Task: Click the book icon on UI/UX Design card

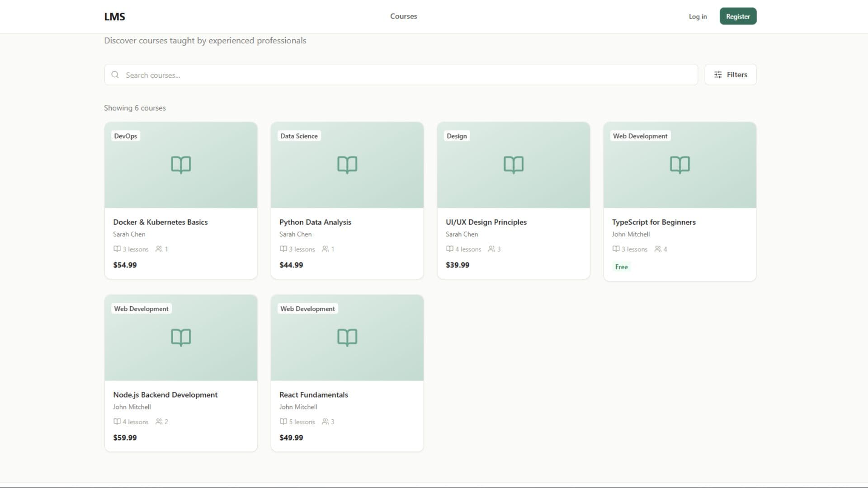Action: 514,165
